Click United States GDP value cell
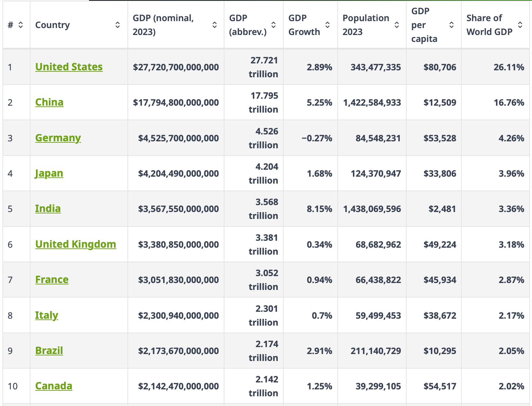 [x=176, y=67]
